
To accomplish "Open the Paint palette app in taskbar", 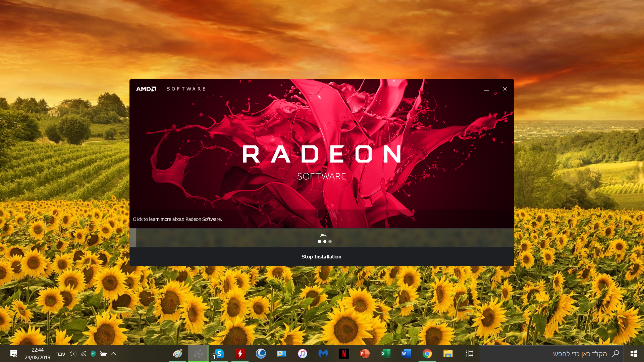I will (x=177, y=354).
